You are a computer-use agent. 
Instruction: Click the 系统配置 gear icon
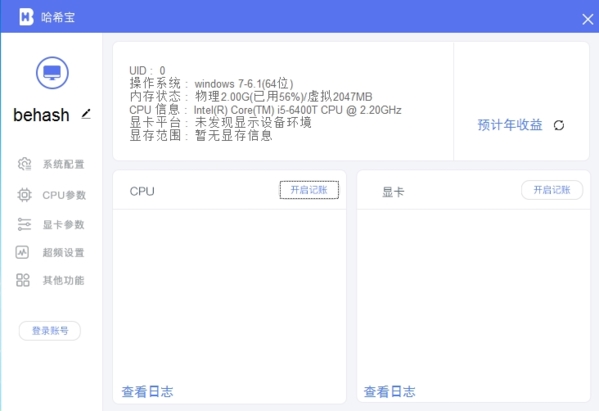[24, 164]
